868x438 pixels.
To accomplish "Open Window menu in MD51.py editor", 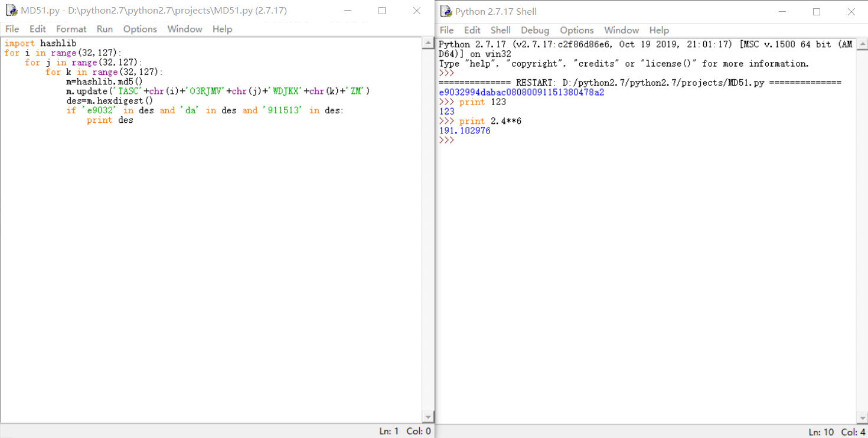I will click(185, 29).
